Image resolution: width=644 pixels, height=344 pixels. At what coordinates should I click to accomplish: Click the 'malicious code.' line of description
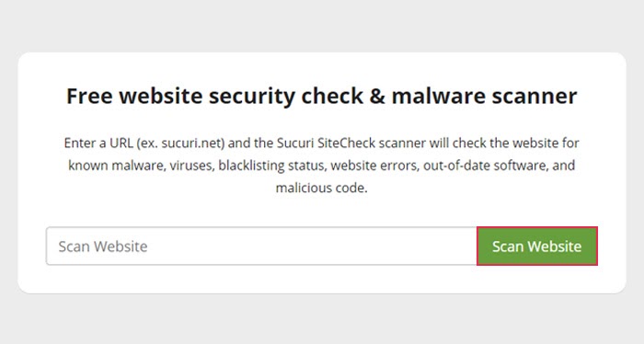[322, 188]
